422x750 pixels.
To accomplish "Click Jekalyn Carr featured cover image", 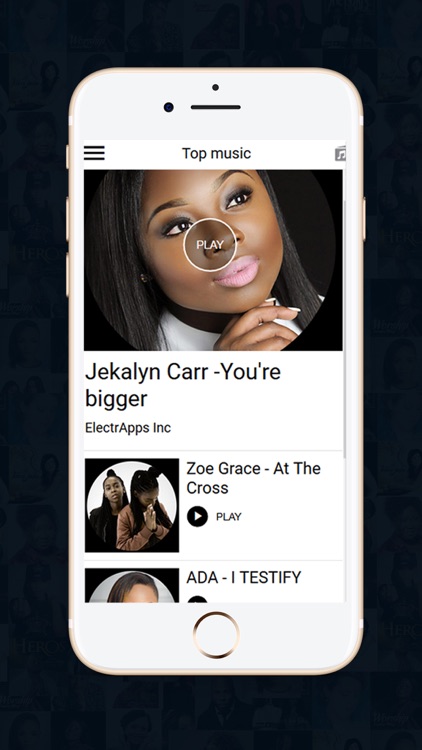I will 213,260.
